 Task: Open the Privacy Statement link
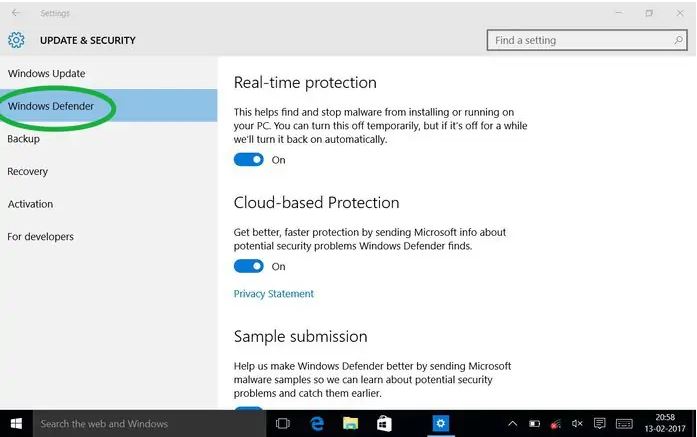coord(274,294)
